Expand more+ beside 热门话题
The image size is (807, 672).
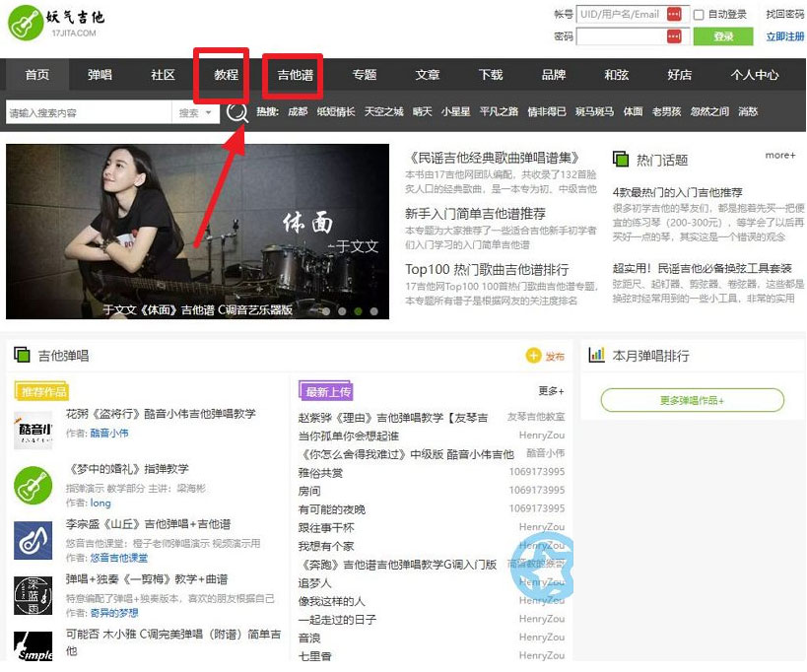[779, 156]
